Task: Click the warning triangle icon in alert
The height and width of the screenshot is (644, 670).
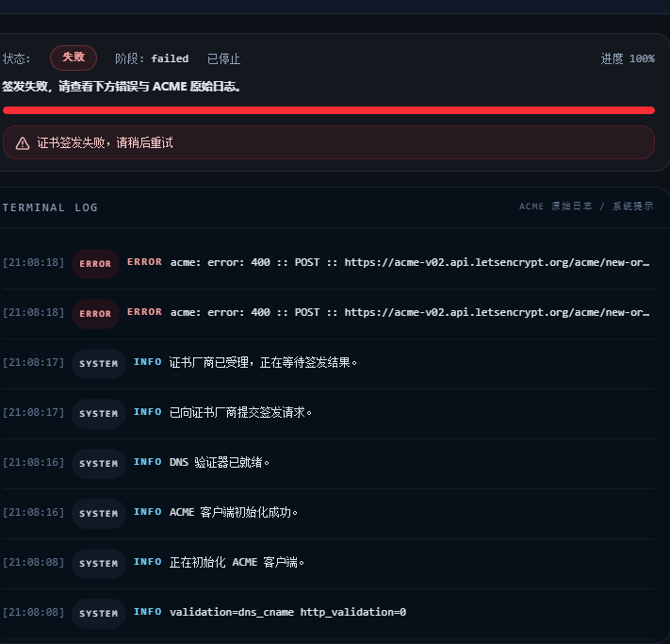Action: click(23, 143)
